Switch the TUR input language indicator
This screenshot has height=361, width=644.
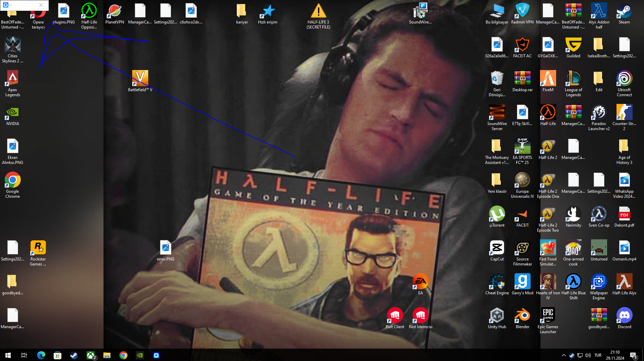[598, 355]
